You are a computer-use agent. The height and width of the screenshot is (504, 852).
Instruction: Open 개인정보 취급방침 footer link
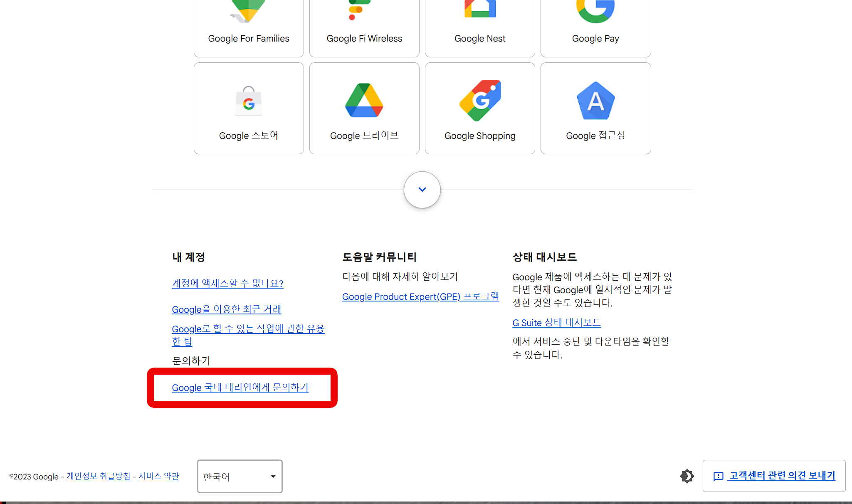coord(98,476)
